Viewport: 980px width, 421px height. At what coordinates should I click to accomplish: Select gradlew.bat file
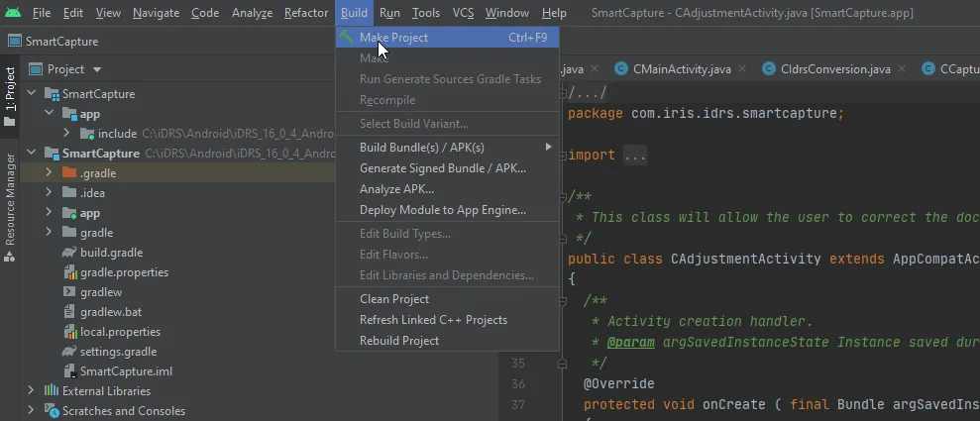(x=111, y=312)
